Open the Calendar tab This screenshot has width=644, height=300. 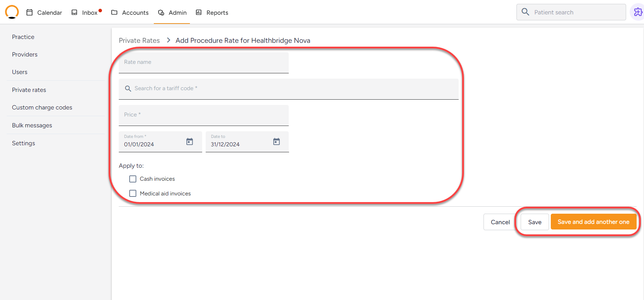44,13
